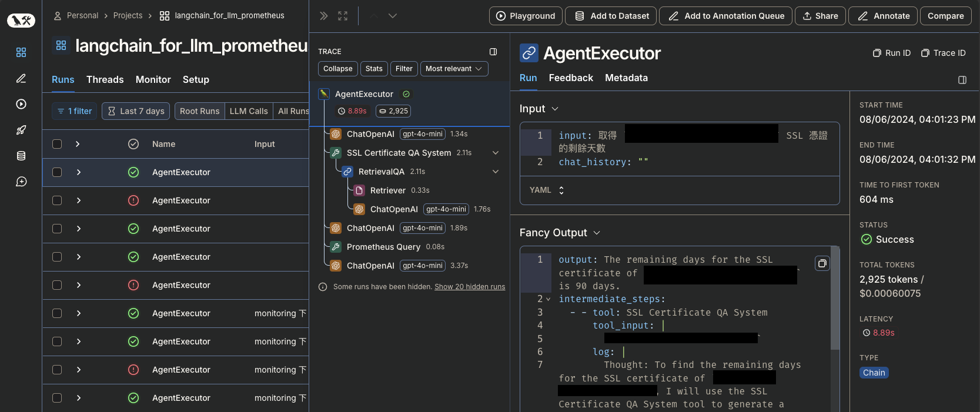Select the first AgentExecutor run checkbox
The height and width of the screenshot is (412, 980).
pyautogui.click(x=57, y=172)
